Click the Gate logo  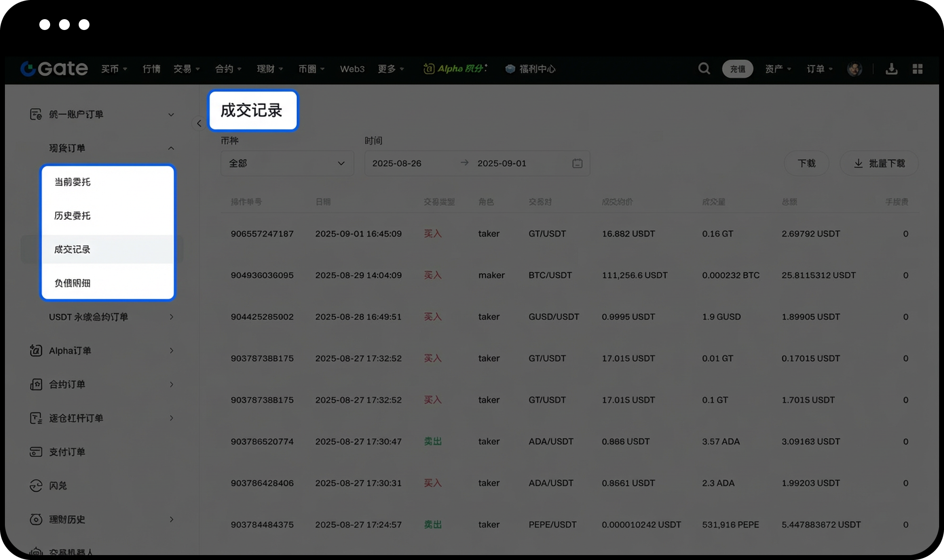coord(54,69)
